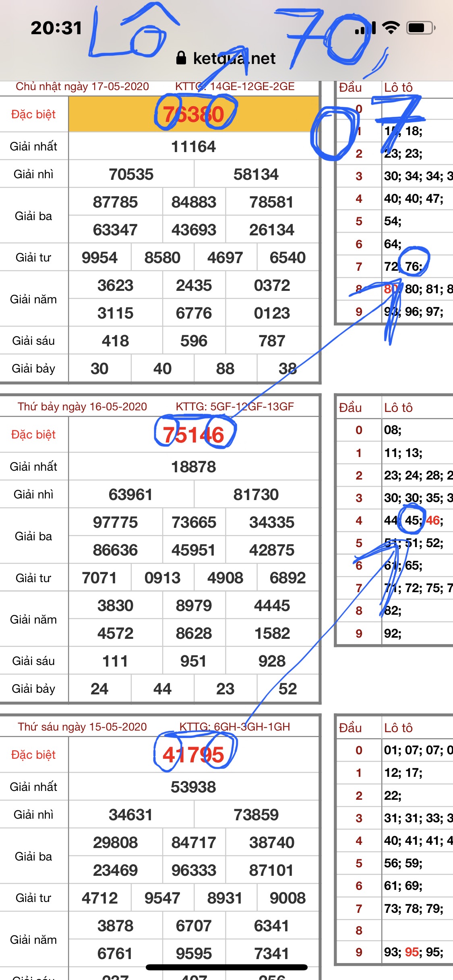Tap second prize number 70535
This screenshot has height=980, width=453.
[x=131, y=175]
